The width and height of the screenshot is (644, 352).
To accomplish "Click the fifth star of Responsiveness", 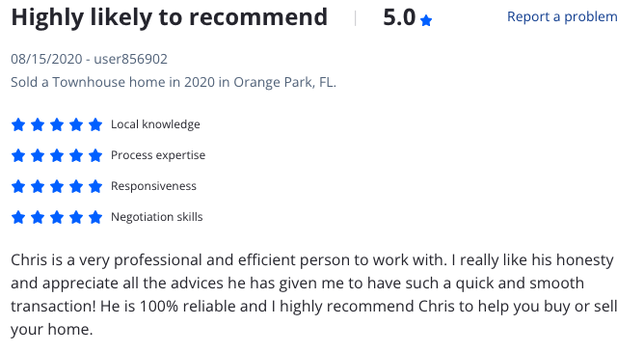I will (x=95, y=186).
